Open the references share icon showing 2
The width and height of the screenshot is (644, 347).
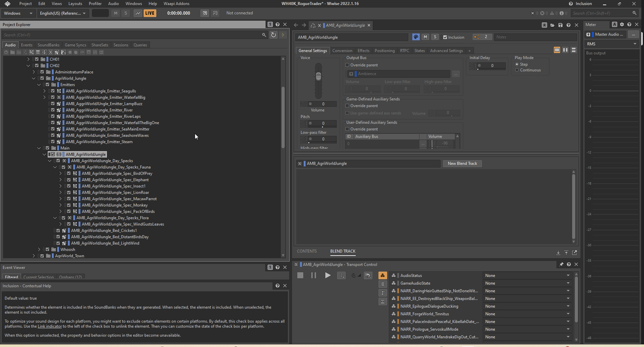click(482, 37)
